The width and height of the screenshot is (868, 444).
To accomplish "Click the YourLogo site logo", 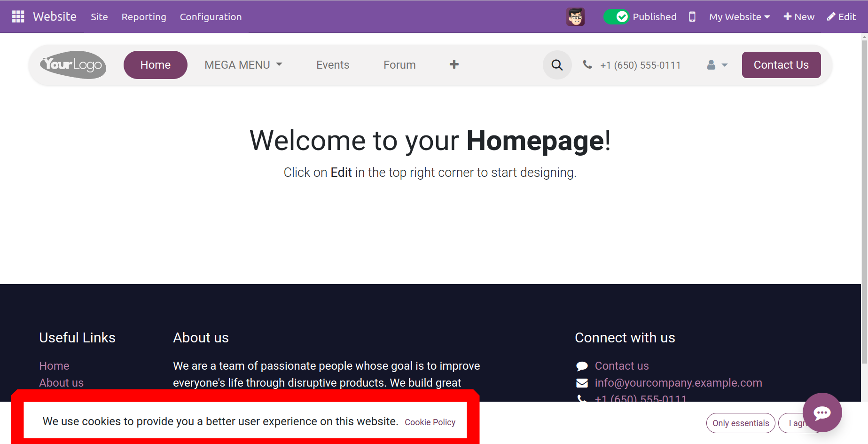I will pyautogui.click(x=73, y=64).
